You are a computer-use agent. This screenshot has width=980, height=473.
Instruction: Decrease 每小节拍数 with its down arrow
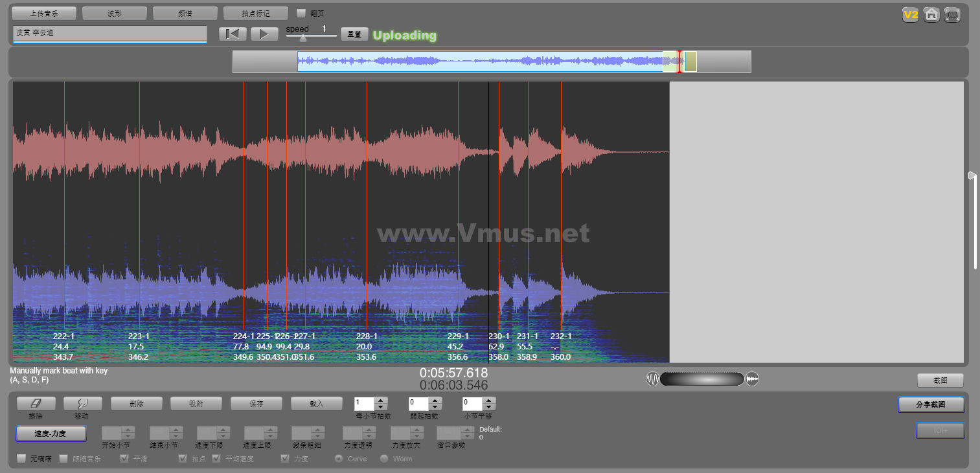tap(382, 407)
